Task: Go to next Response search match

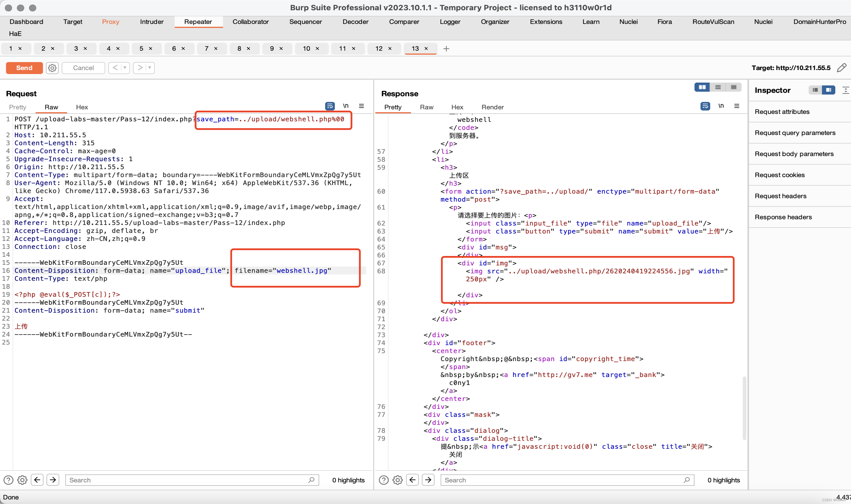Action: point(428,480)
